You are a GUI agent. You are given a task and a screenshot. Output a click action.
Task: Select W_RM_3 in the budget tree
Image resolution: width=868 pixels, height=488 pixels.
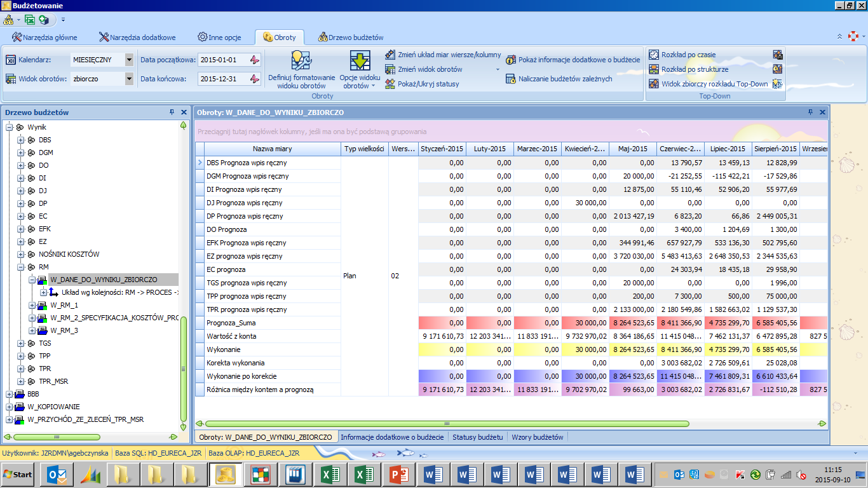[64, 330]
